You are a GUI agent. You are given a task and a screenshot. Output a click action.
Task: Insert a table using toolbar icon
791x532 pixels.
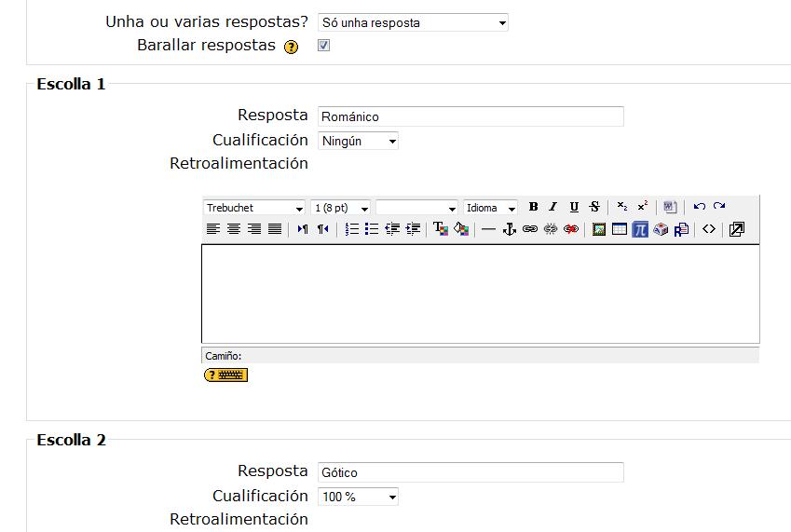pos(620,229)
